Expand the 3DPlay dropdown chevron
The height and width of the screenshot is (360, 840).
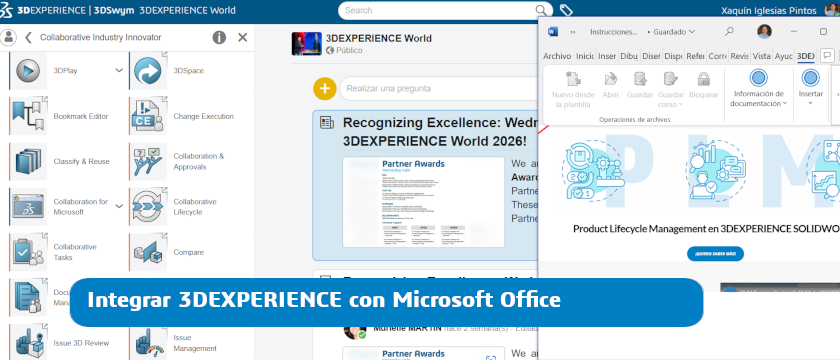pyautogui.click(x=119, y=70)
